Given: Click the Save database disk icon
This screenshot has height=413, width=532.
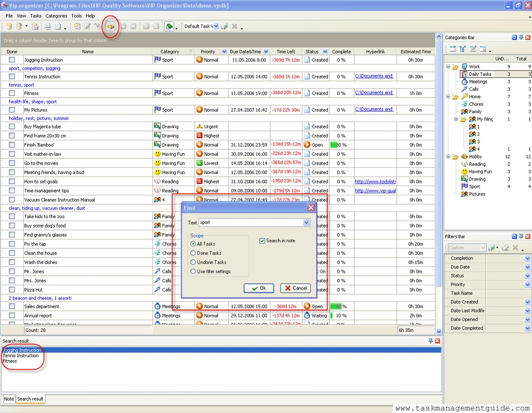Looking at the screenshot, I should [35, 26].
